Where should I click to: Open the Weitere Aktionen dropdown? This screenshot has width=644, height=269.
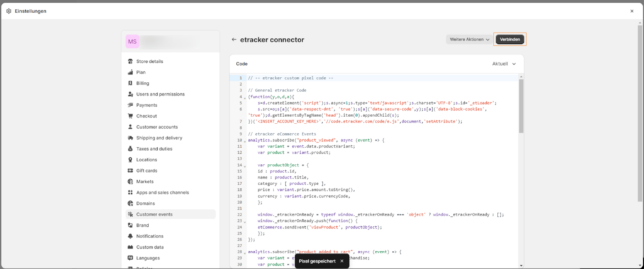(469, 40)
